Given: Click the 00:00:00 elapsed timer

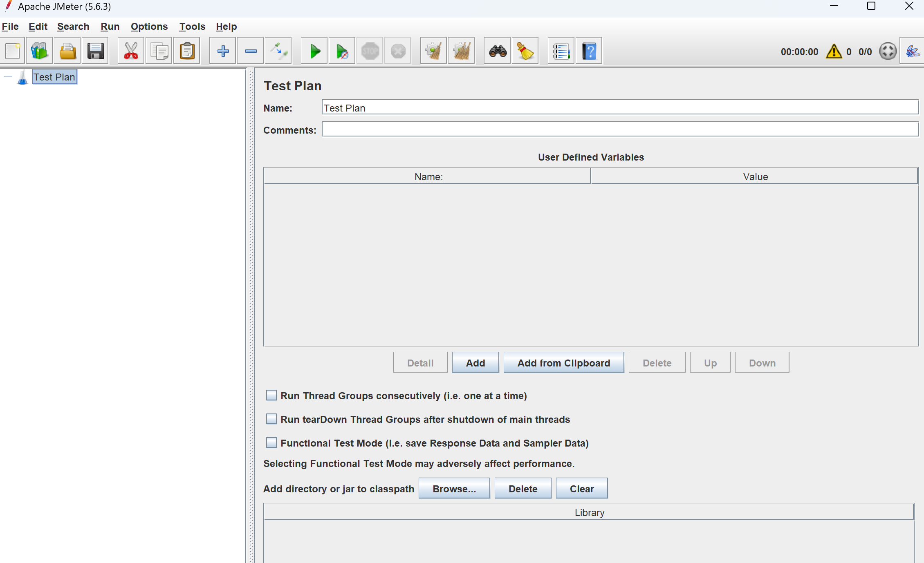Looking at the screenshot, I should pyautogui.click(x=799, y=52).
